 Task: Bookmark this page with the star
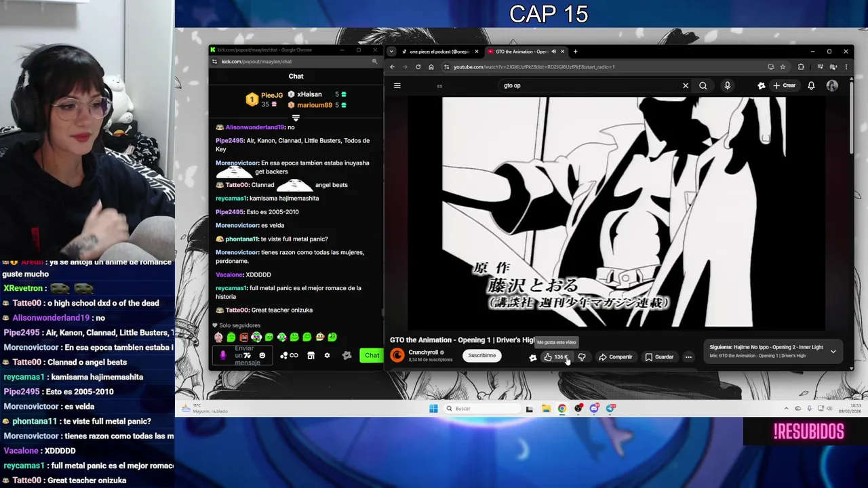pyautogui.click(x=783, y=67)
